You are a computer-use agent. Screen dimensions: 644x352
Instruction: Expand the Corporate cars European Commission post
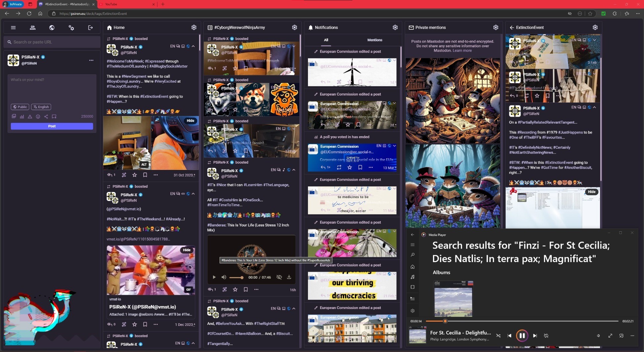click(394, 146)
